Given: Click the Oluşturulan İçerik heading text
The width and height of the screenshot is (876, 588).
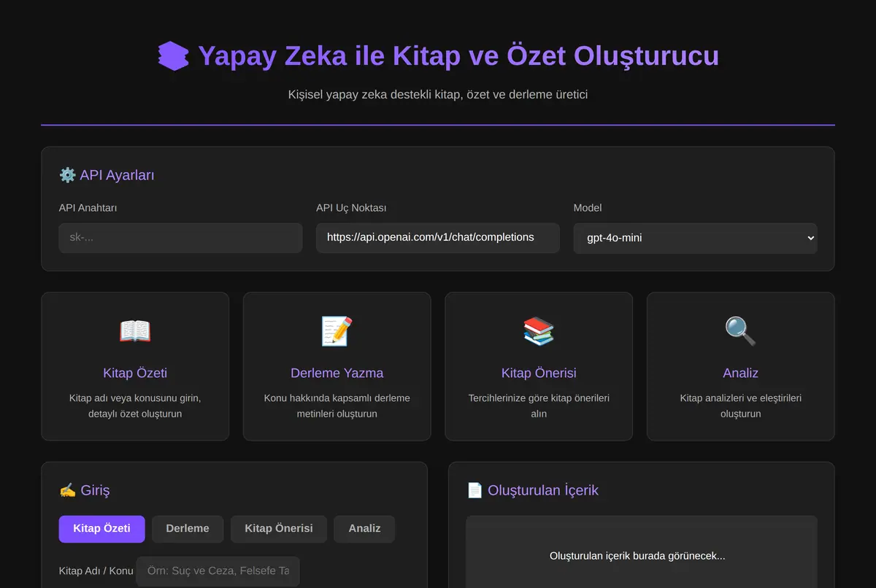Looking at the screenshot, I should tap(542, 490).
